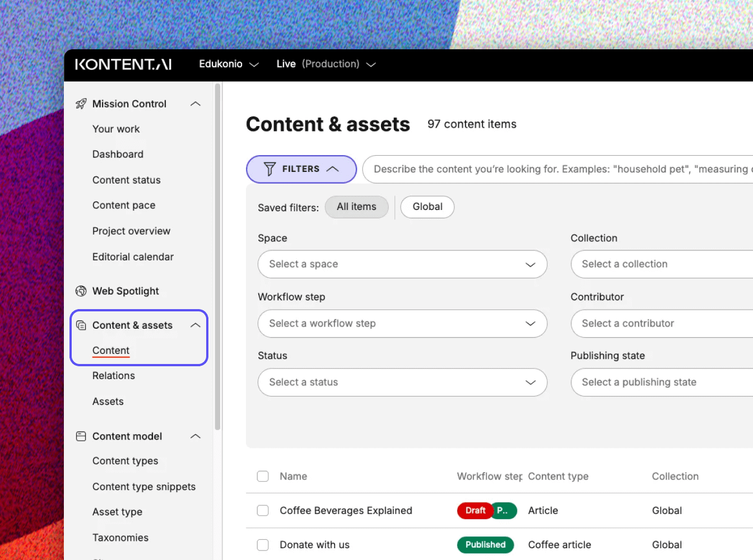Screen dimensions: 753x560
Task: Select the Web Spotlight globe icon
Action: (x=81, y=291)
